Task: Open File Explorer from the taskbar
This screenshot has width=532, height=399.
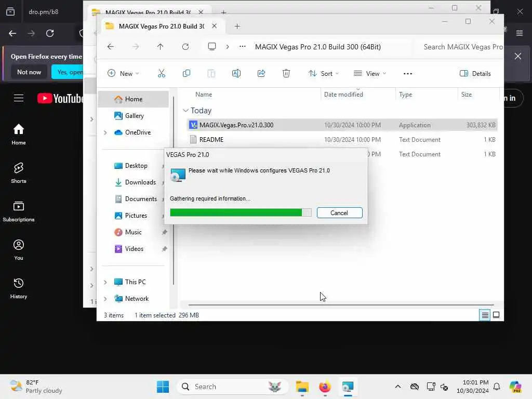Action: point(302,387)
